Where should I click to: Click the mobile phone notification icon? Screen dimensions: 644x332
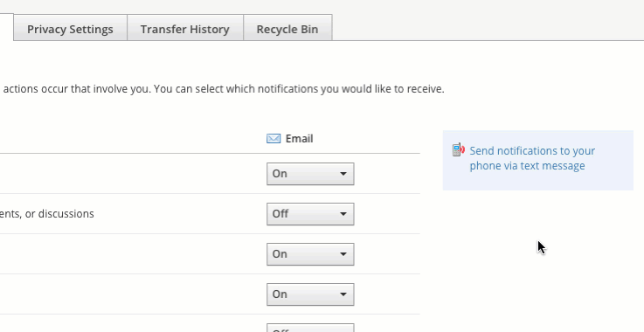(459, 149)
